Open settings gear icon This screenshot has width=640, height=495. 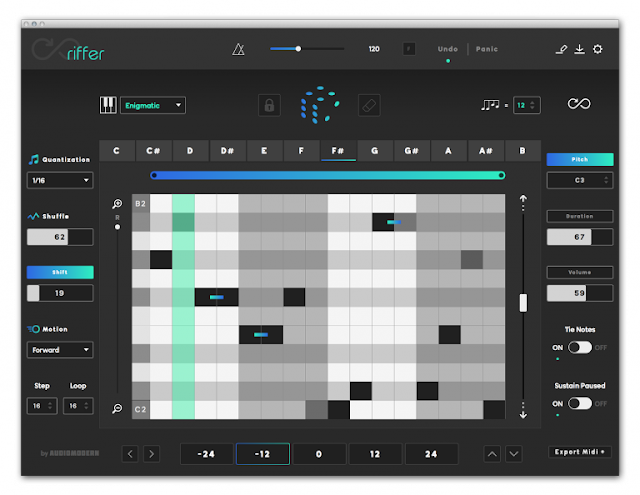point(598,49)
